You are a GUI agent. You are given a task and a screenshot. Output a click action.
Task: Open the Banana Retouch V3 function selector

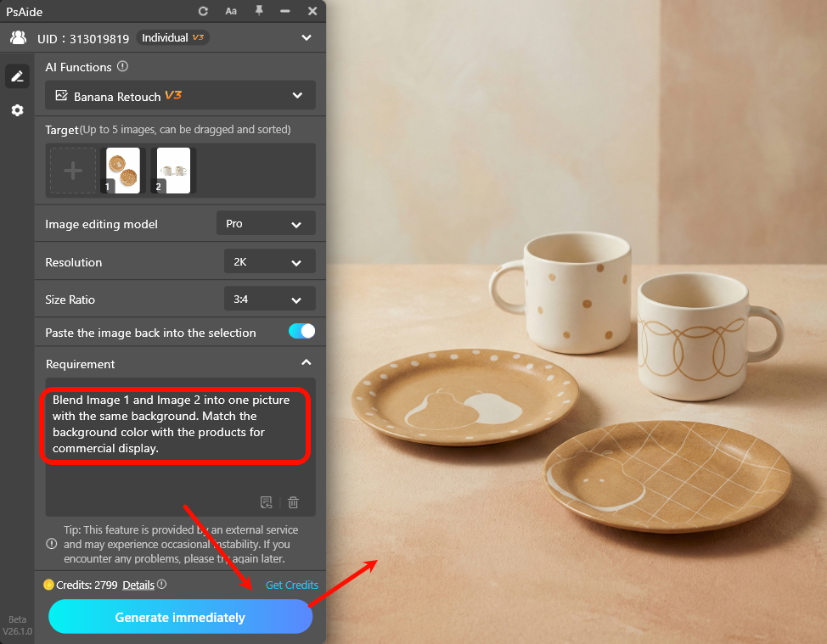180,95
